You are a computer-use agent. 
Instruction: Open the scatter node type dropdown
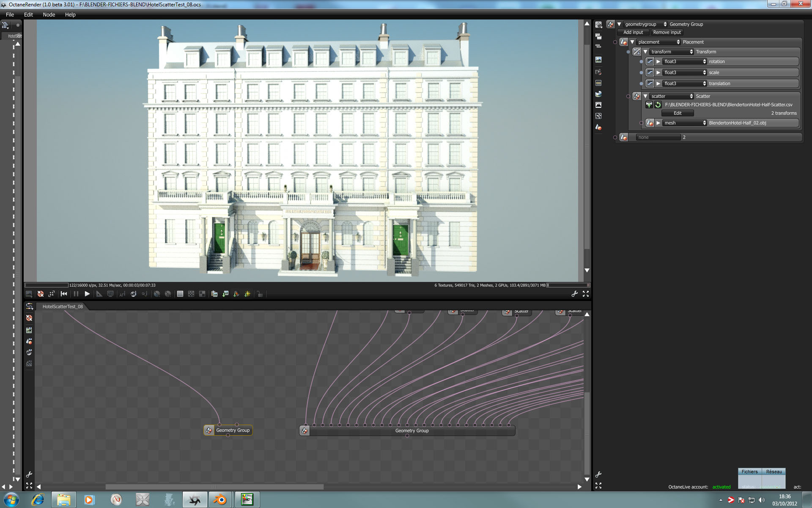click(x=672, y=96)
